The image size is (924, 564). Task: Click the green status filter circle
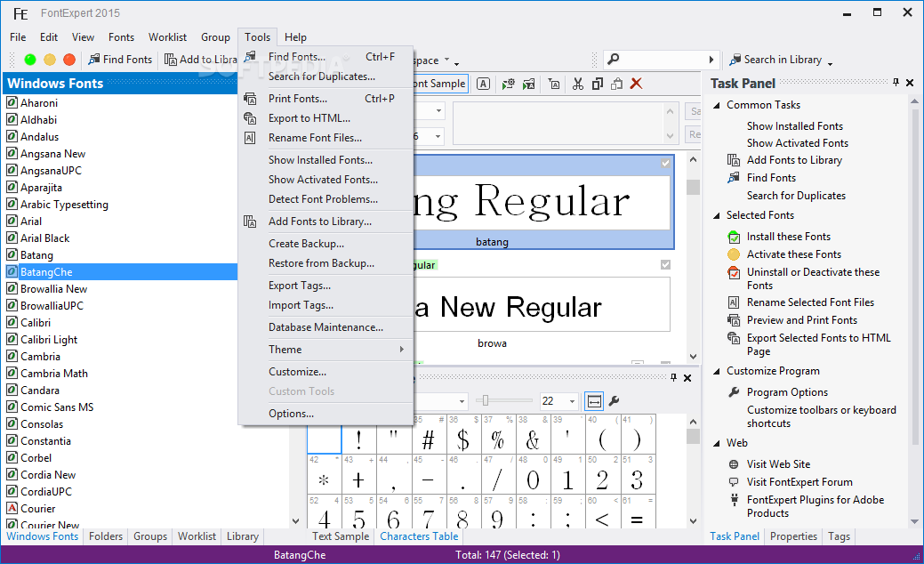point(30,60)
